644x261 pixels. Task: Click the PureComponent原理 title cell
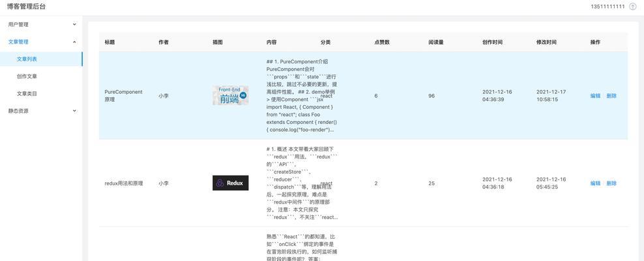pyautogui.click(x=124, y=96)
